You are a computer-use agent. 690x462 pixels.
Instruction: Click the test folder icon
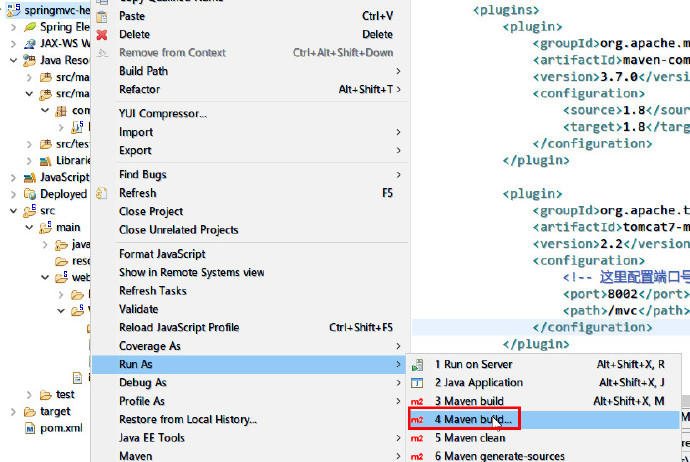pyautogui.click(x=46, y=395)
